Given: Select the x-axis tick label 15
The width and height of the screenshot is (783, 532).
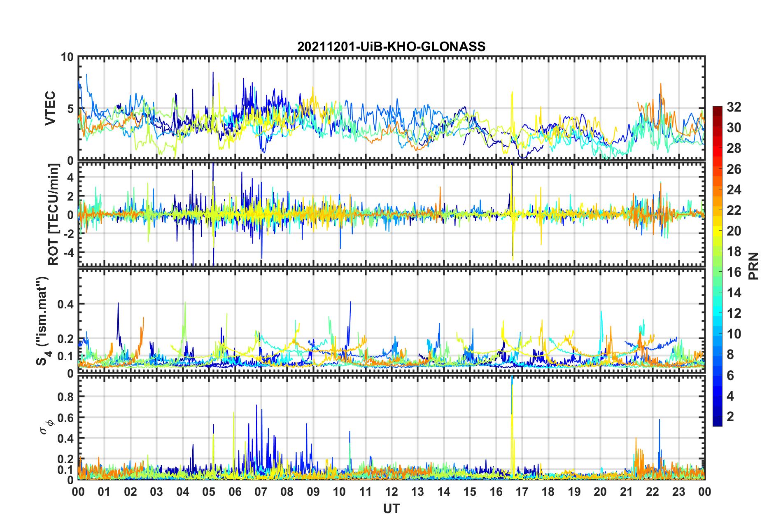Looking at the screenshot, I should pyautogui.click(x=470, y=492).
